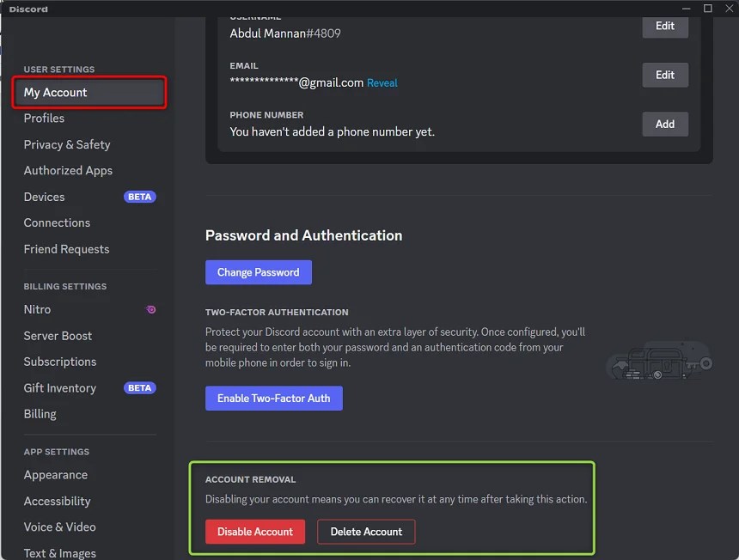739x560 pixels.
Task: Edit your email address
Action: tap(665, 75)
